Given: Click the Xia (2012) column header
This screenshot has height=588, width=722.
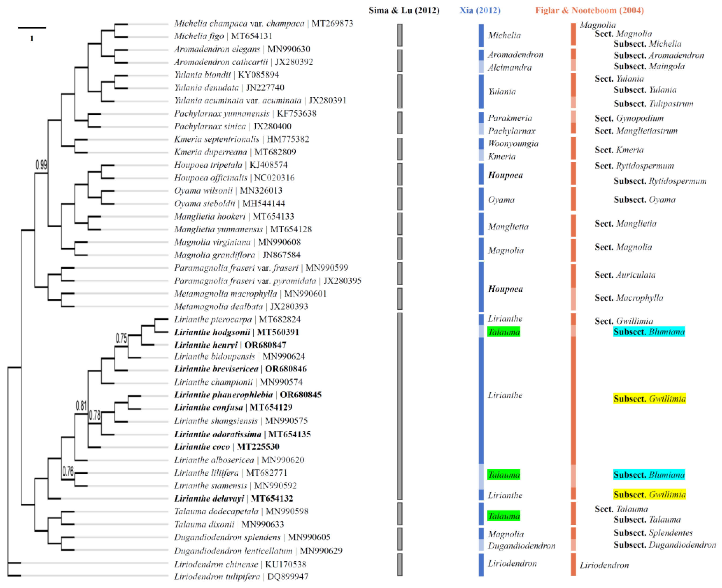Looking at the screenshot, I should (479, 10).
